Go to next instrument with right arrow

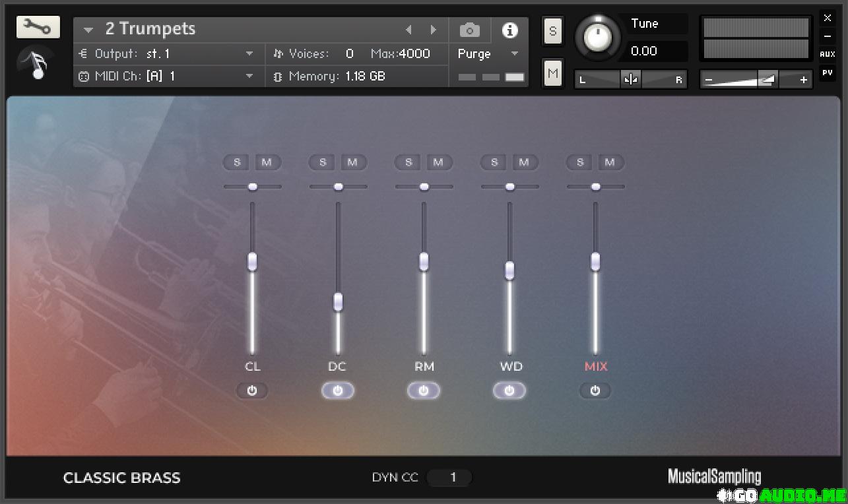point(433,30)
